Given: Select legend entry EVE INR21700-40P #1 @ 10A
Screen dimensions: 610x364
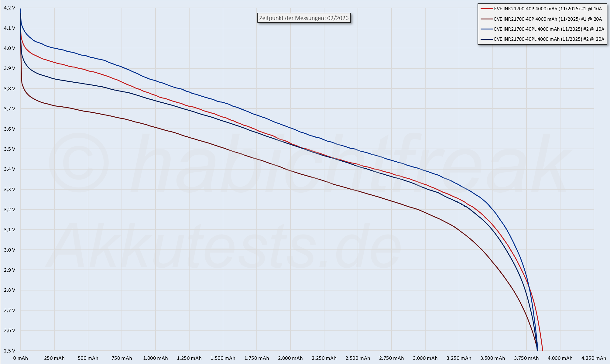Looking at the screenshot, I should click(x=548, y=9).
